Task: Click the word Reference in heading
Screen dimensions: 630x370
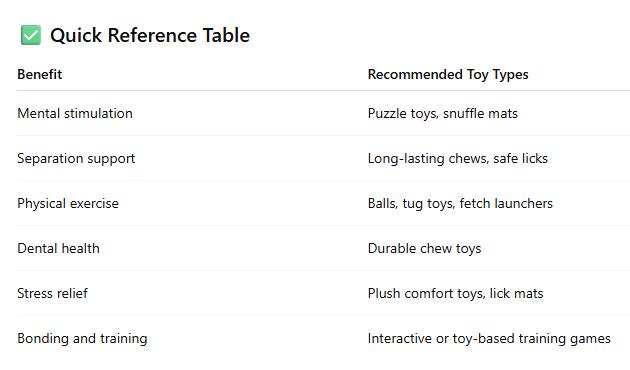Action: tap(152, 35)
